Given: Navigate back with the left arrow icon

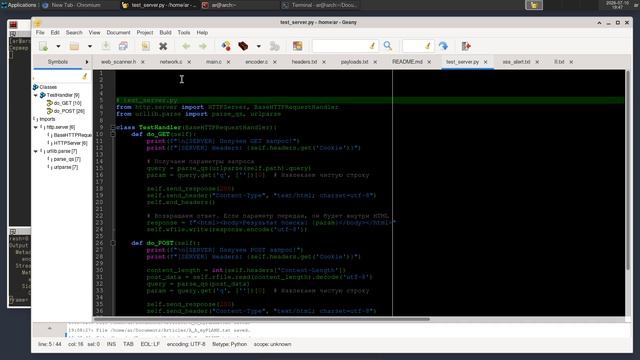Looking at the screenshot, I should coord(186,46).
